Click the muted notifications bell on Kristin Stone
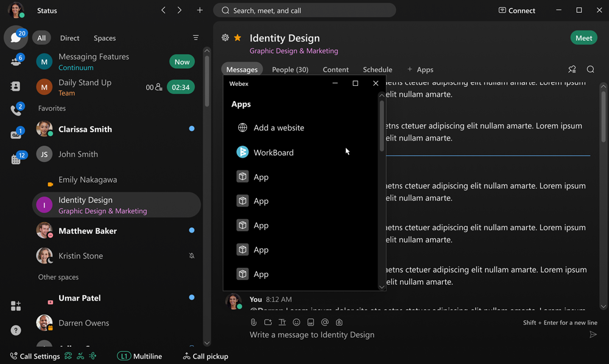This screenshot has height=364, width=609. pos(191,256)
